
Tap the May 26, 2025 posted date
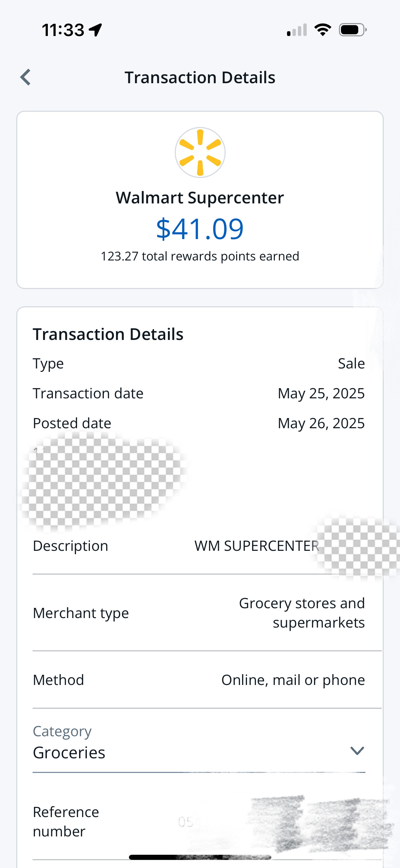click(x=321, y=423)
